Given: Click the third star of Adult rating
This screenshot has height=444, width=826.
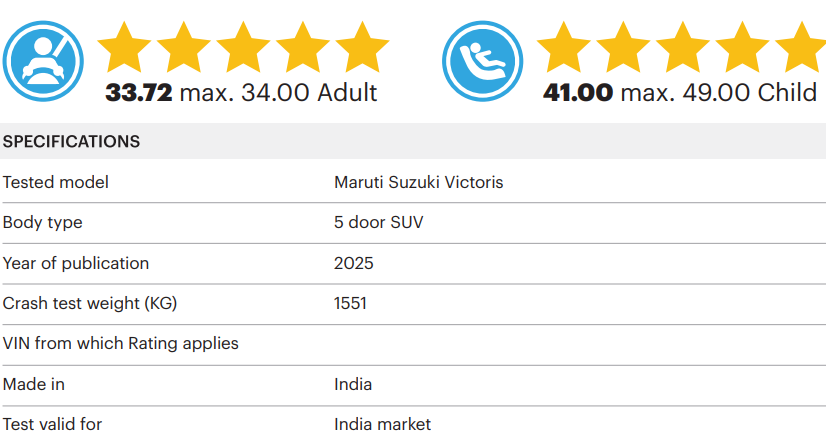Looking at the screenshot, I should (x=243, y=47).
